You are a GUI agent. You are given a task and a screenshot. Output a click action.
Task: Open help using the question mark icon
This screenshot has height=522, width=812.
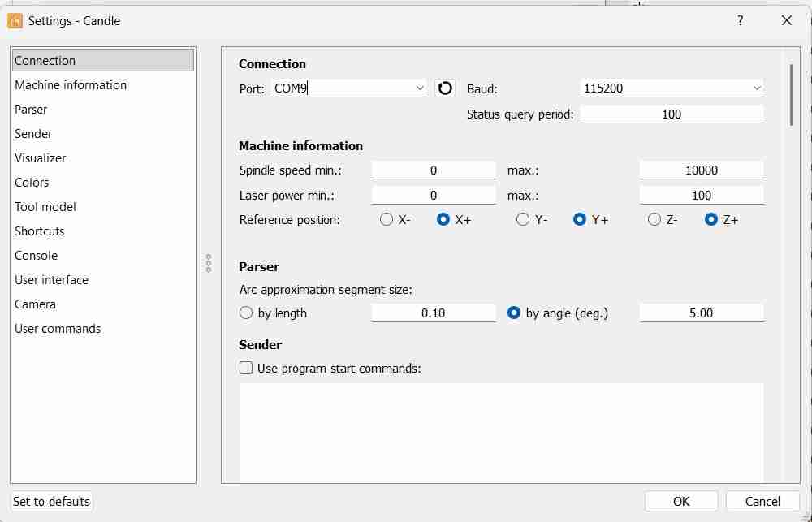(740, 20)
